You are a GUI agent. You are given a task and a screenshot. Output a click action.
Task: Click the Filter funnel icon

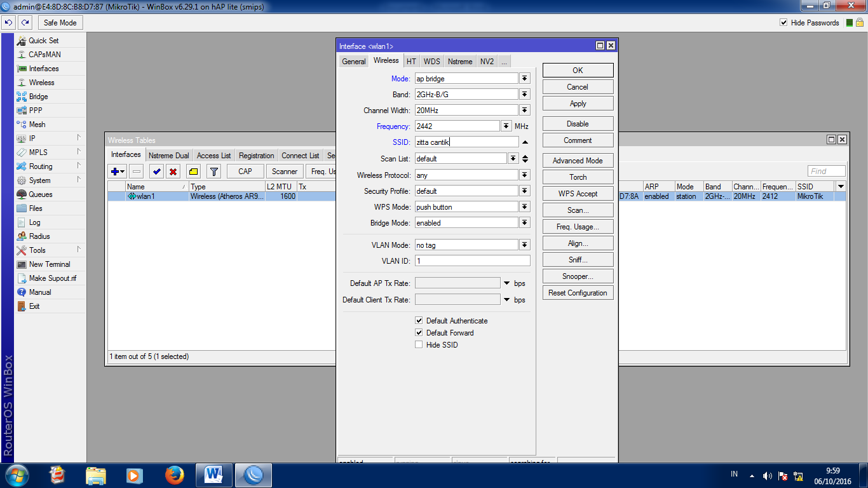[x=214, y=172]
